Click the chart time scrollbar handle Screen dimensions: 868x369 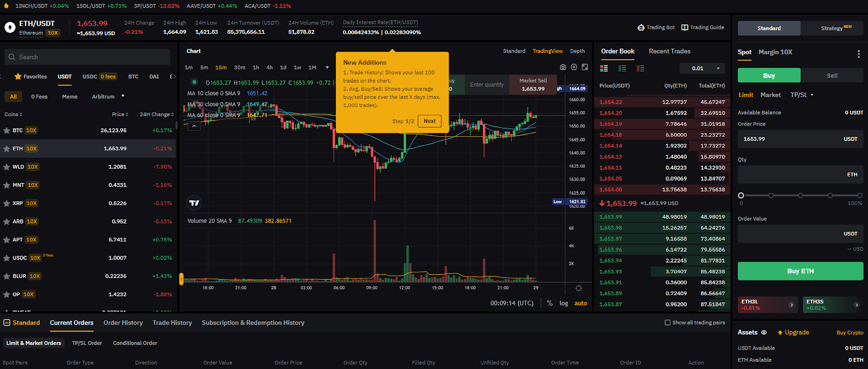click(182, 279)
